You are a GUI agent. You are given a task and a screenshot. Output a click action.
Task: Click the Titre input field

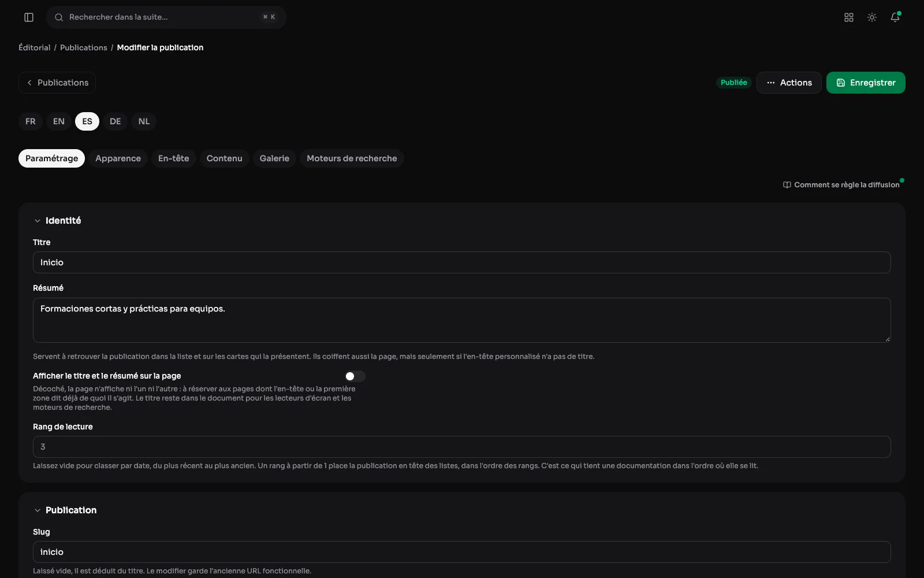pyautogui.click(x=462, y=262)
